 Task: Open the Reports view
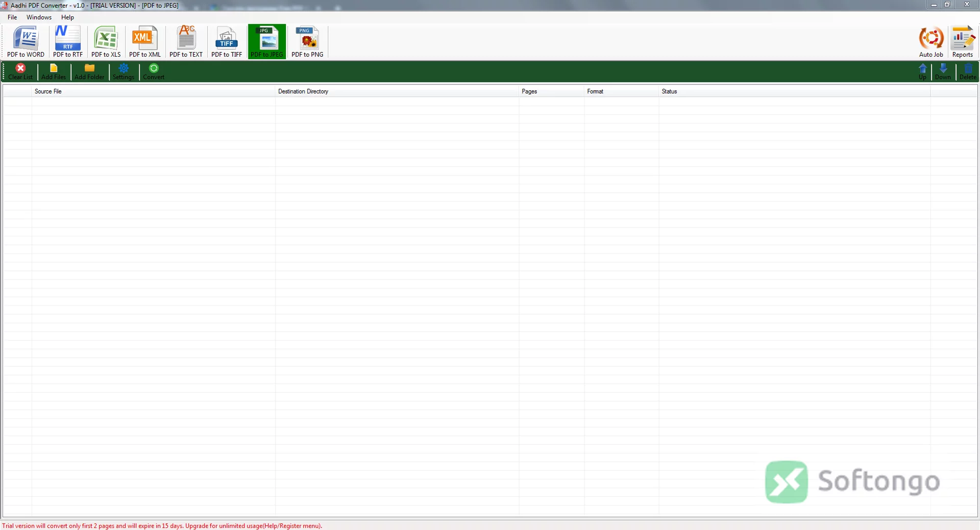pyautogui.click(x=963, y=42)
